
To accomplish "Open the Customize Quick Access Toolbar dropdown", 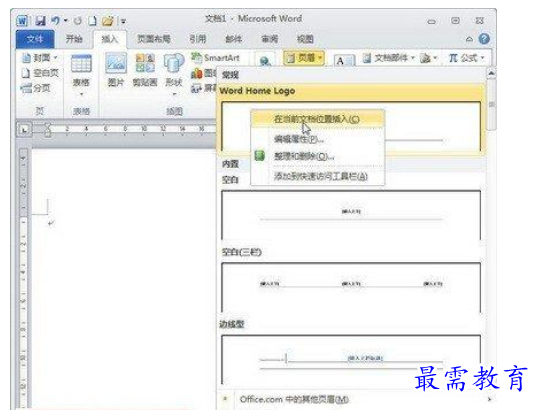I will [x=123, y=21].
